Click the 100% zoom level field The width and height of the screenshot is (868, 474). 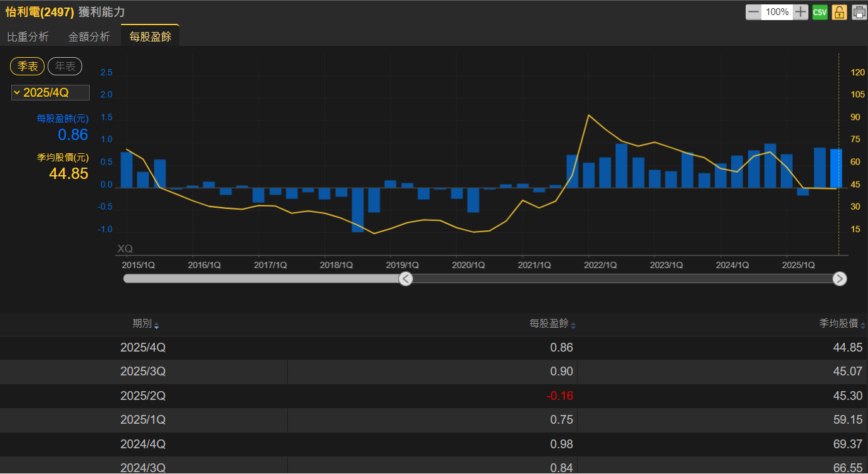(776, 12)
